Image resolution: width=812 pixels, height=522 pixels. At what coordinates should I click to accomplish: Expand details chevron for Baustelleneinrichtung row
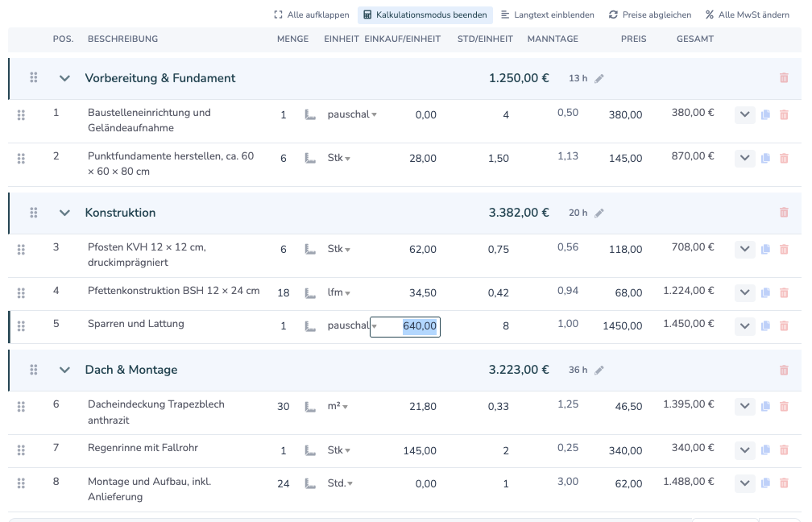744,114
